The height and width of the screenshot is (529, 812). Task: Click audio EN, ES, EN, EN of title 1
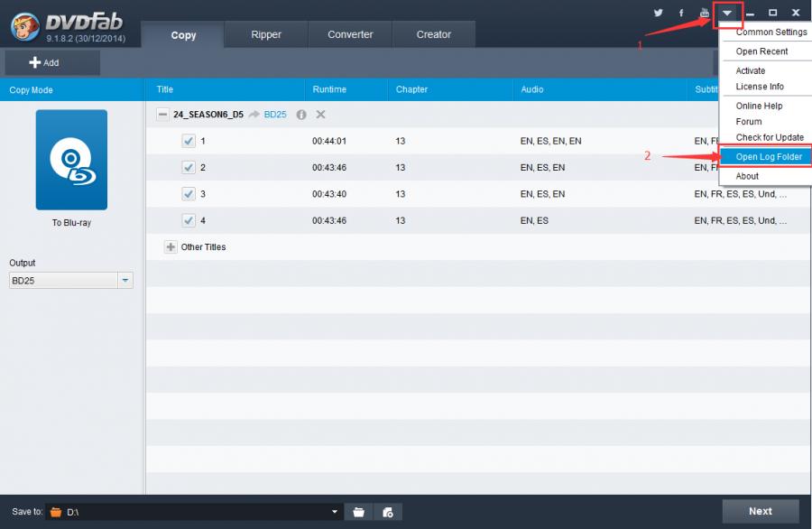[x=551, y=141]
